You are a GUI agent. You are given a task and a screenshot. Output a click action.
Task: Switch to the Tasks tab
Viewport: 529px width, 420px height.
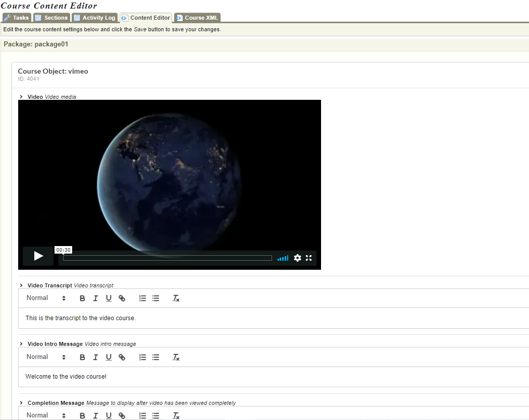17,18
